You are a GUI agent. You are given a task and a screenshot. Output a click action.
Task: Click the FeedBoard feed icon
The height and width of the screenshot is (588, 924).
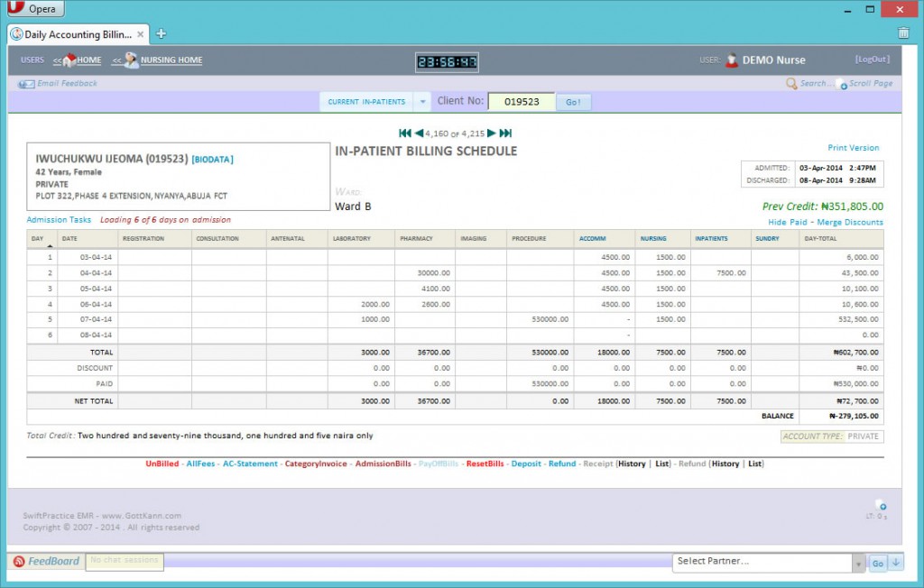click(x=19, y=561)
